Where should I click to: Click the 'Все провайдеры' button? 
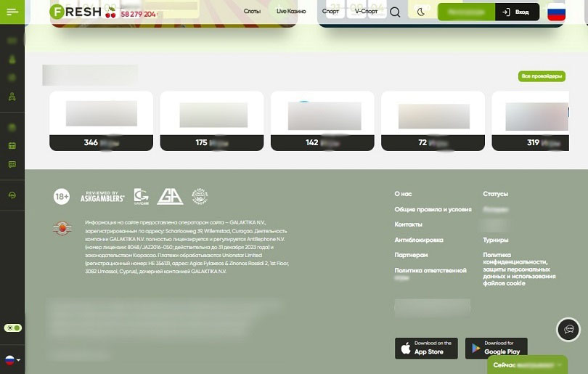click(541, 76)
